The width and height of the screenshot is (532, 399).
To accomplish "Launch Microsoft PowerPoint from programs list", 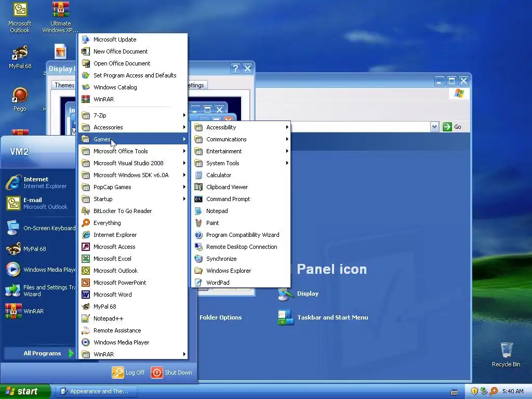I will click(133, 282).
